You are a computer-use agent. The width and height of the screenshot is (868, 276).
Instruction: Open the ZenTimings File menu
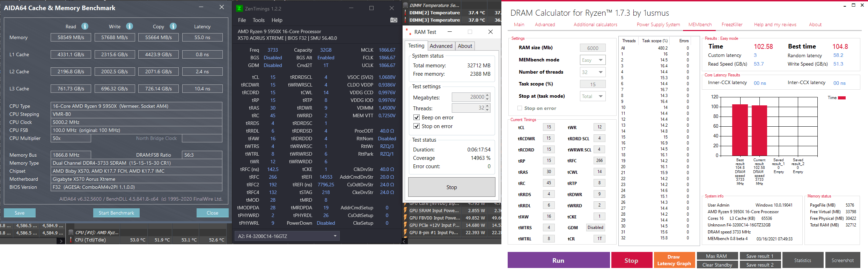(x=242, y=20)
